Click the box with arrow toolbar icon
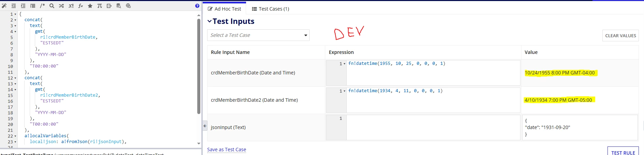 click(109, 6)
